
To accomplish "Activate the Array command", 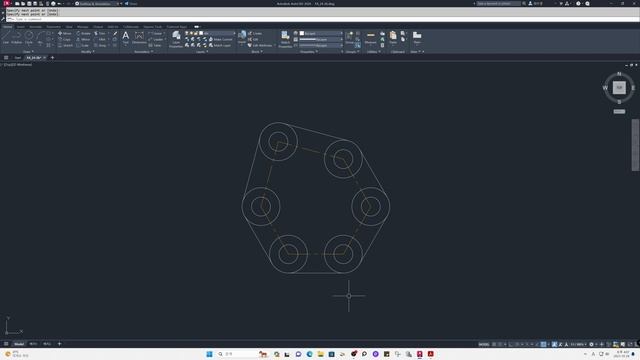I will point(100,45).
